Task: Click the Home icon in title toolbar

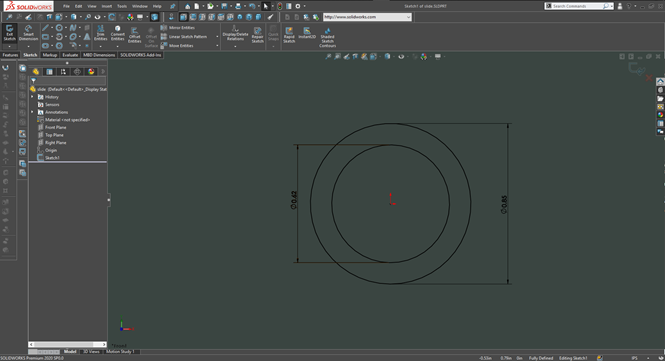Action: 187,6
